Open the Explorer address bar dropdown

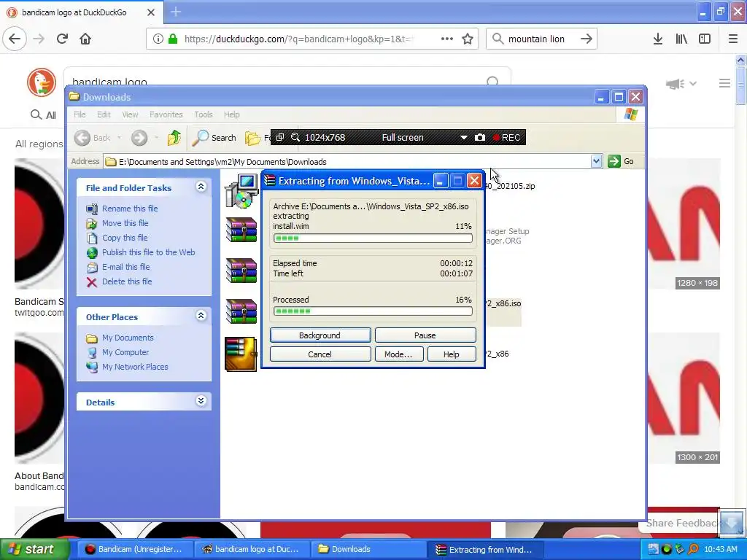596,161
